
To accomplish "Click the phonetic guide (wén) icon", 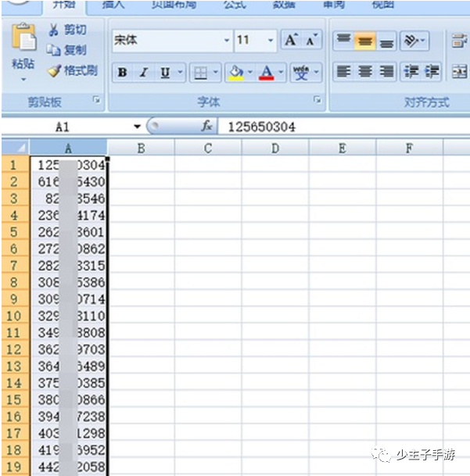I will [301, 73].
